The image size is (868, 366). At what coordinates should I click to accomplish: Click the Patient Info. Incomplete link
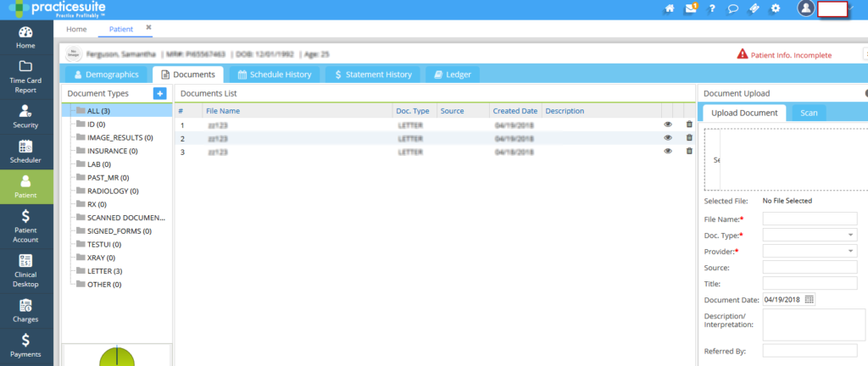791,55
